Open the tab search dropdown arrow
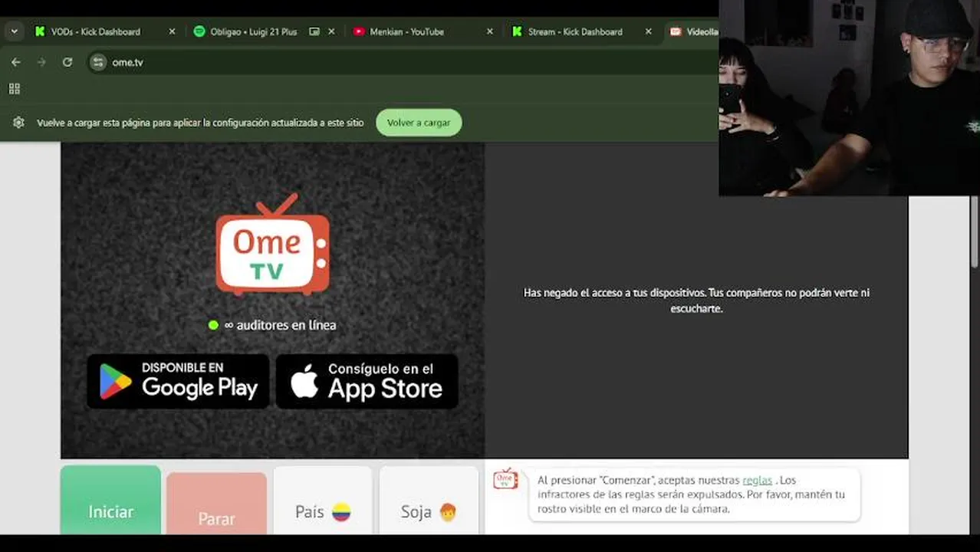 coord(14,31)
